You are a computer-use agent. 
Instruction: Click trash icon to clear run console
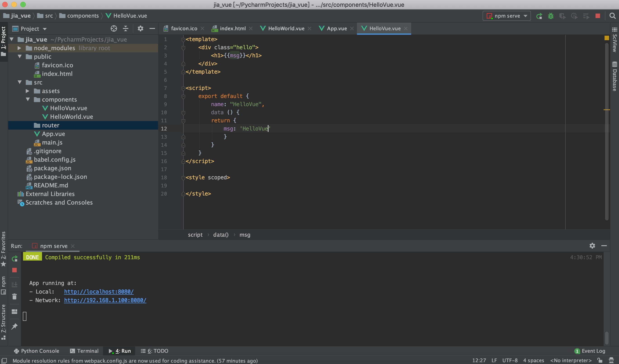pos(14,297)
